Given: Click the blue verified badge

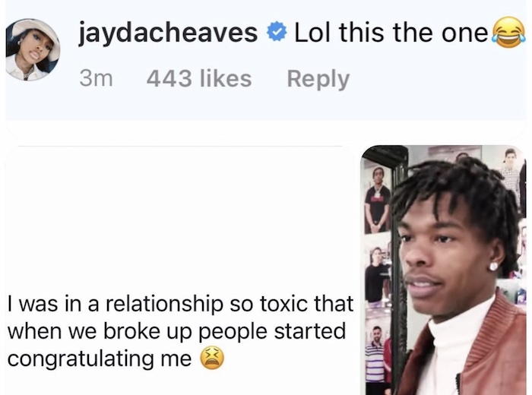Looking at the screenshot, I should [x=276, y=31].
